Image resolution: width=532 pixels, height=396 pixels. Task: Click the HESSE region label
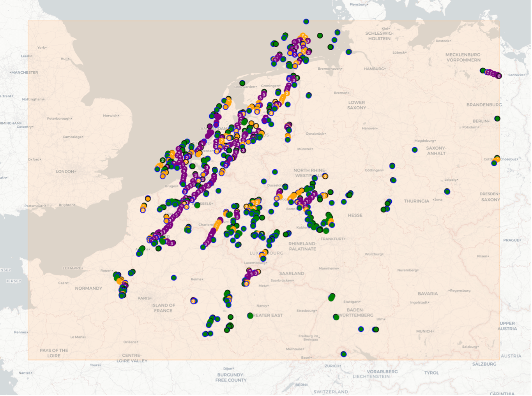coord(355,215)
